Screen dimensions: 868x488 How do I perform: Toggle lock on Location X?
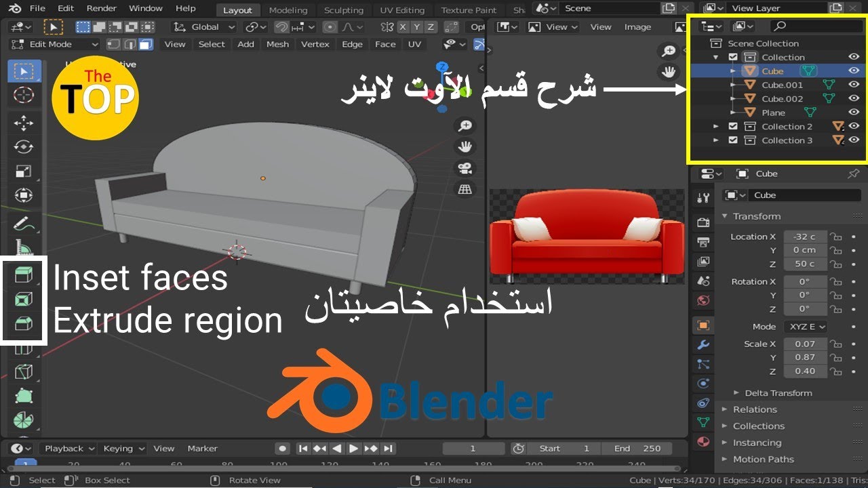coord(837,237)
